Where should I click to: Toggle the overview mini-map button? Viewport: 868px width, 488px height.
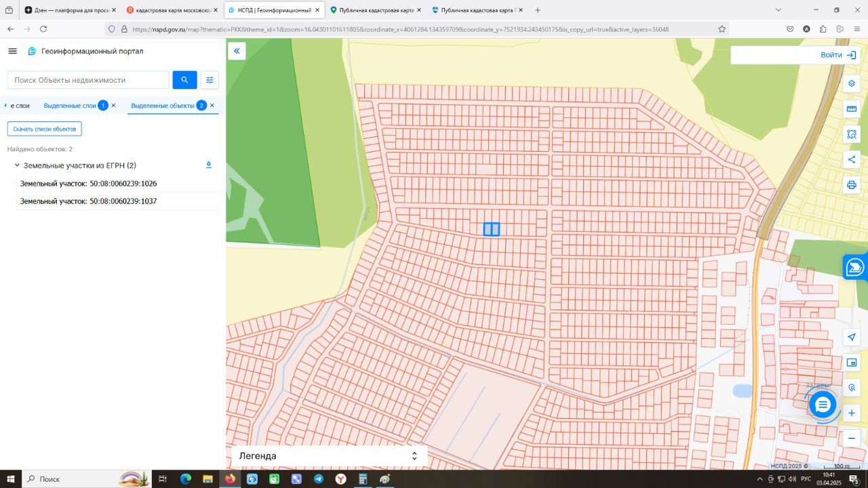[x=852, y=363]
